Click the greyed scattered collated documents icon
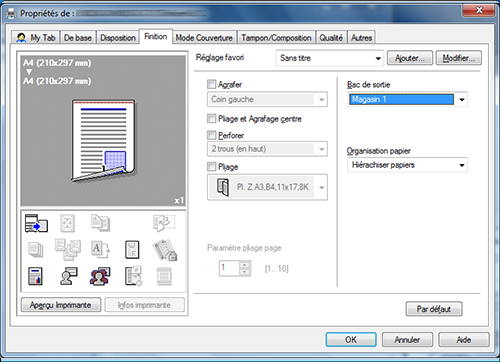Screen dimensions: 500x362 click(68, 249)
